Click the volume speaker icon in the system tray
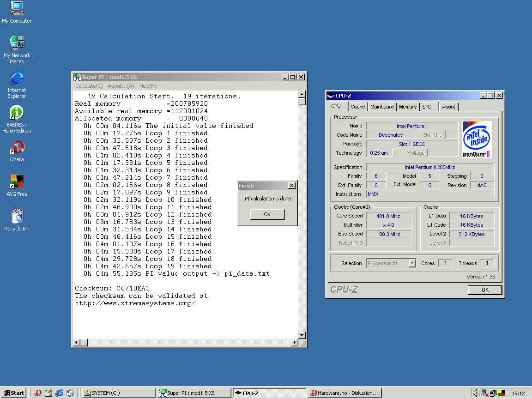This screenshot has width=532, height=399. click(x=476, y=393)
